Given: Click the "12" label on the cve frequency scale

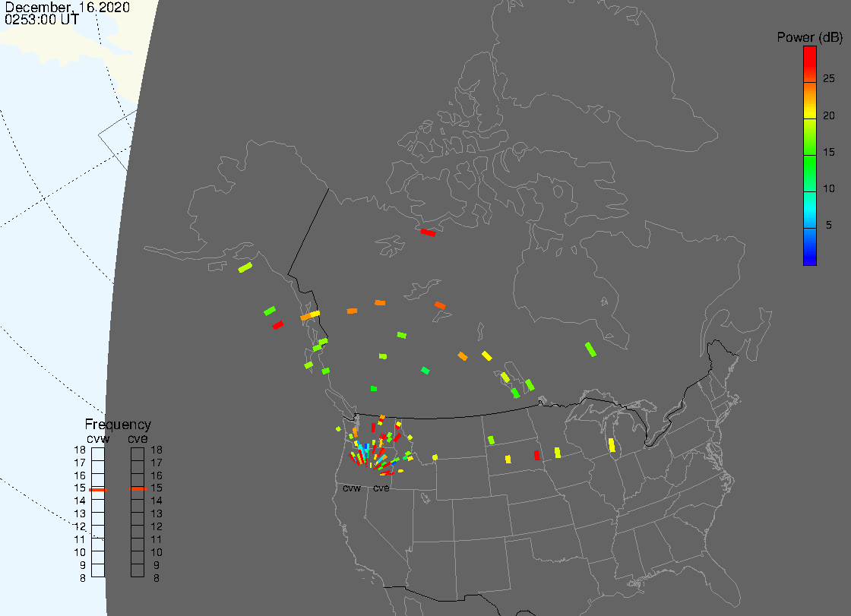Looking at the screenshot, I should pyautogui.click(x=157, y=526).
